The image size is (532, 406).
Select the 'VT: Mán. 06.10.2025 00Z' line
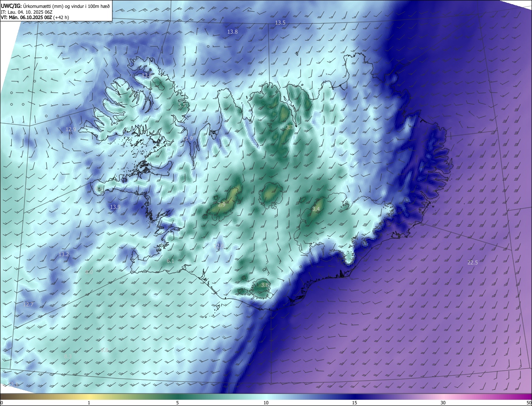click(x=26, y=17)
